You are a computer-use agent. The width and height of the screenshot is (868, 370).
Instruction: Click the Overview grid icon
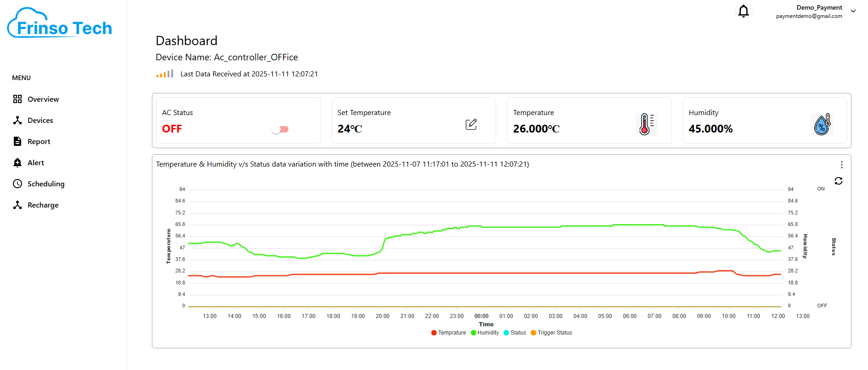(17, 99)
